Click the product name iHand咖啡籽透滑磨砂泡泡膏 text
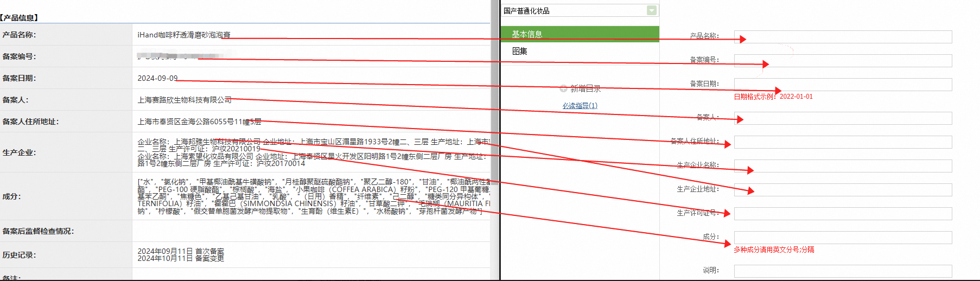The image size is (980, 281). coord(184,35)
